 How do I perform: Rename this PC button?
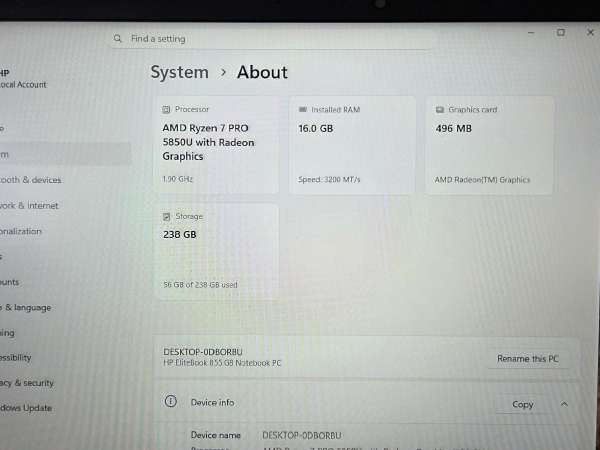click(x=528, y=359)
